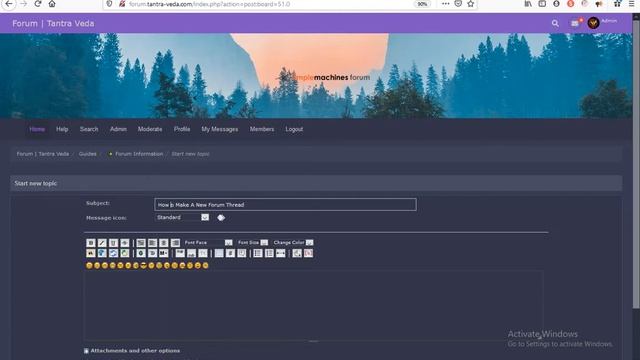Apply Subscript formatting
Image resolution: width=640 pixels, height=360 pixels.
[192, 253]
